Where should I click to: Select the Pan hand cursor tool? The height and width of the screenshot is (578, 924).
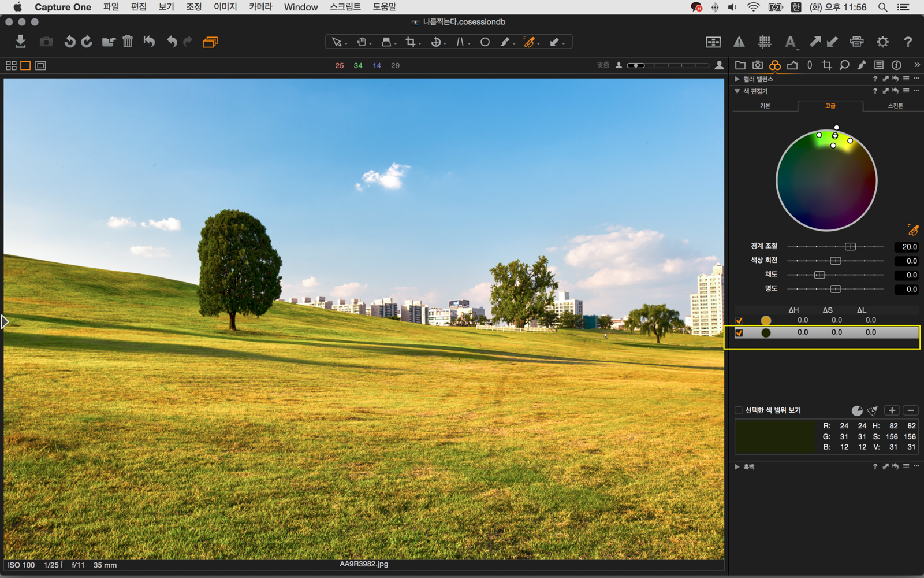pyautogui.click(x=362, y=42)
